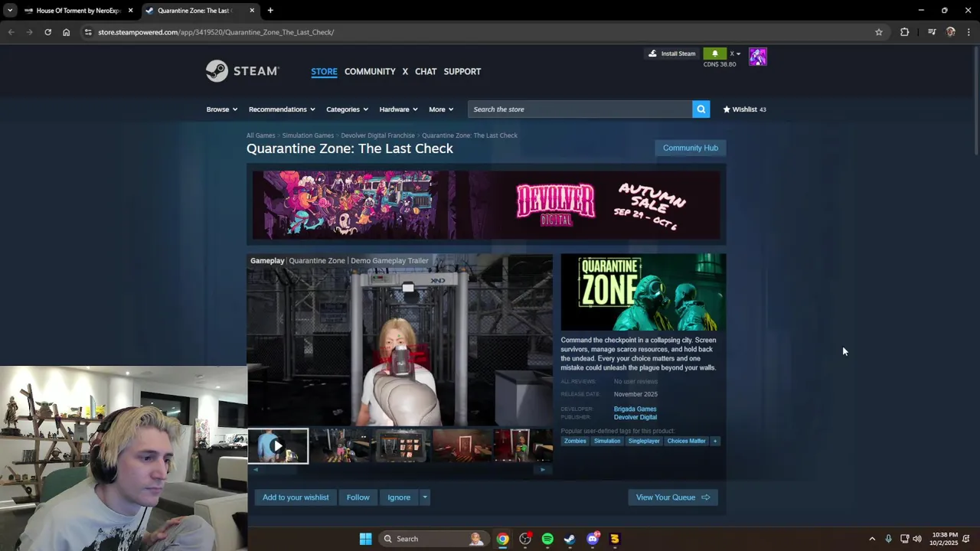Select the Choices Matter tag
The height and width of the screenshot is (551, 980).
(x=686, y=441)
